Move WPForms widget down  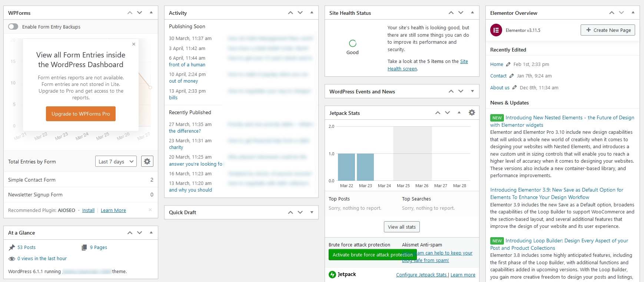pos(140,13)
